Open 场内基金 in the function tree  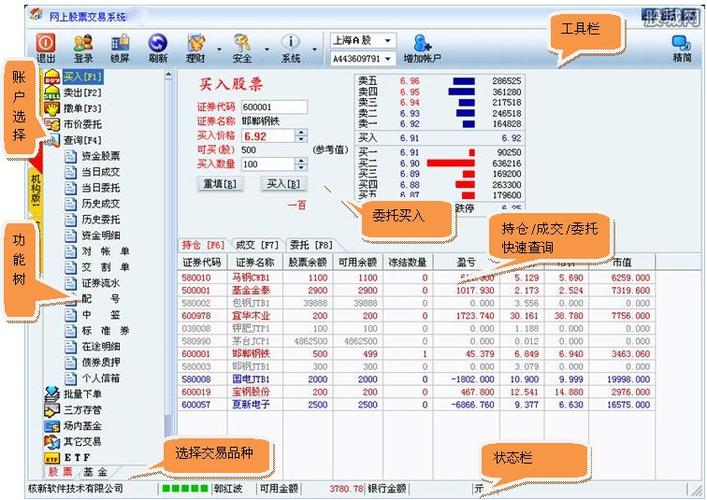(x=73, y=426)
